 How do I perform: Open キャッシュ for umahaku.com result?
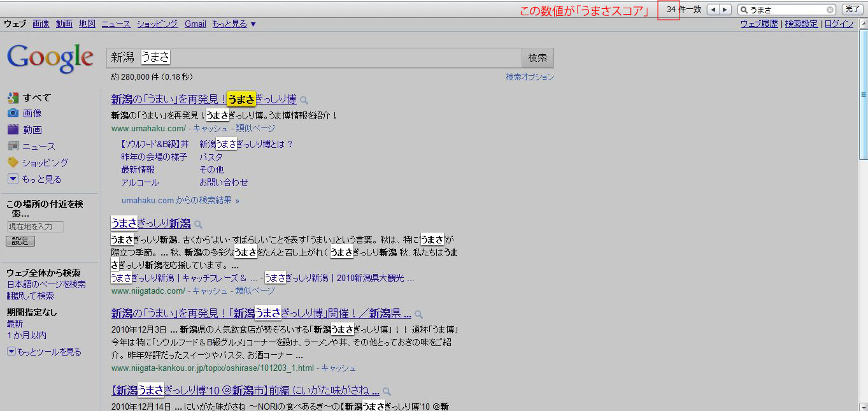(x=210, y=128)
